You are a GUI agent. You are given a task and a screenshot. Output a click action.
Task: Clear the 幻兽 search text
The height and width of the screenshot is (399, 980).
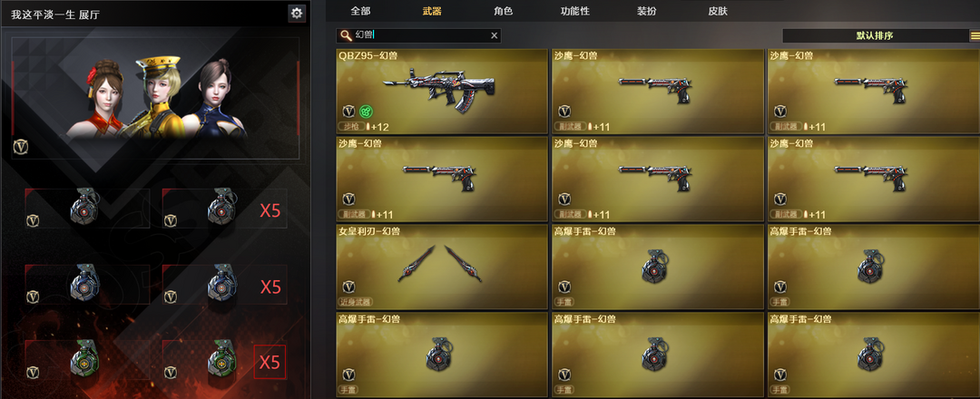495,35
